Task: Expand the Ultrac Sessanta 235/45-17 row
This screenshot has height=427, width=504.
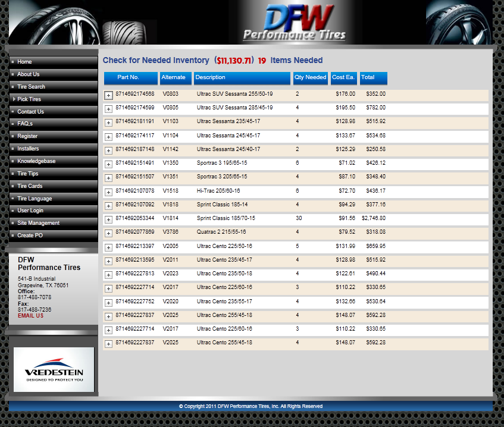Action: (x=108, y=123)
